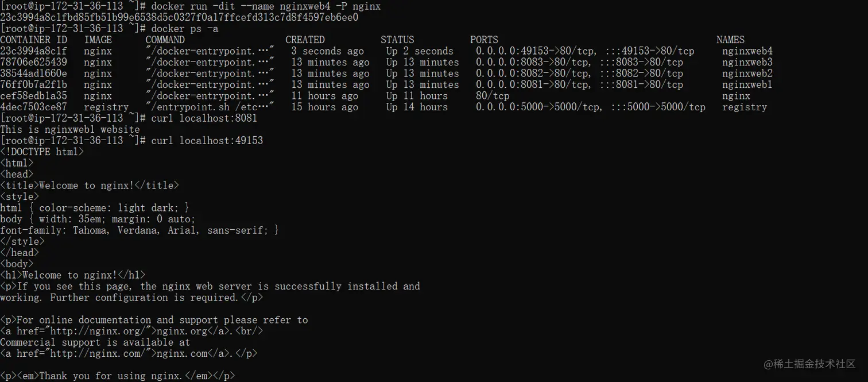Click the "curl localhost:8081" command
868x382 pixels.
pos(204,118)
